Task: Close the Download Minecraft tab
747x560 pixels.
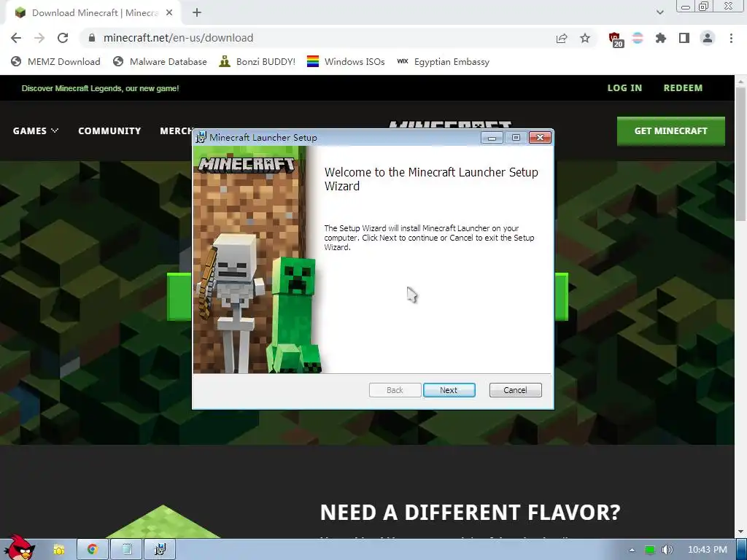Action: click(169, 13)
